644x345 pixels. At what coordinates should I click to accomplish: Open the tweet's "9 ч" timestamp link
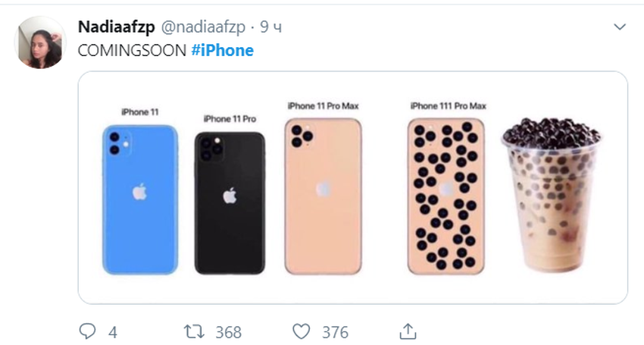tap(271, 27)
